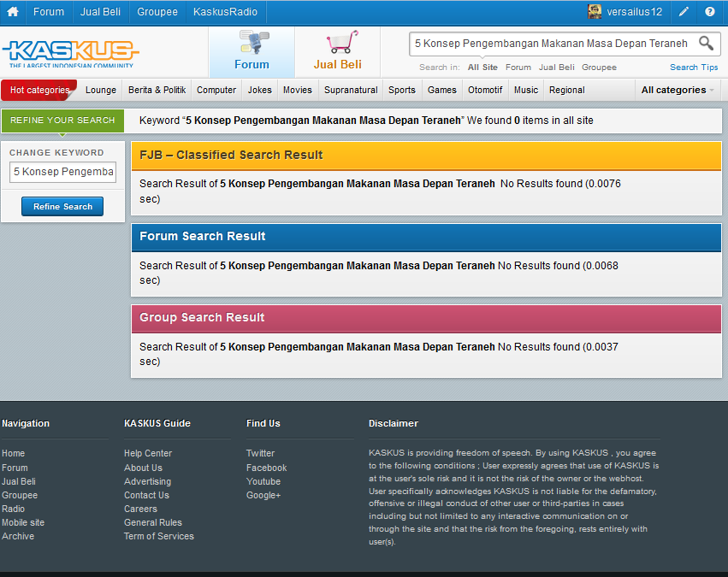Open Facebook link in Find Us
728x577 pixels.
[x=267, y=468]
